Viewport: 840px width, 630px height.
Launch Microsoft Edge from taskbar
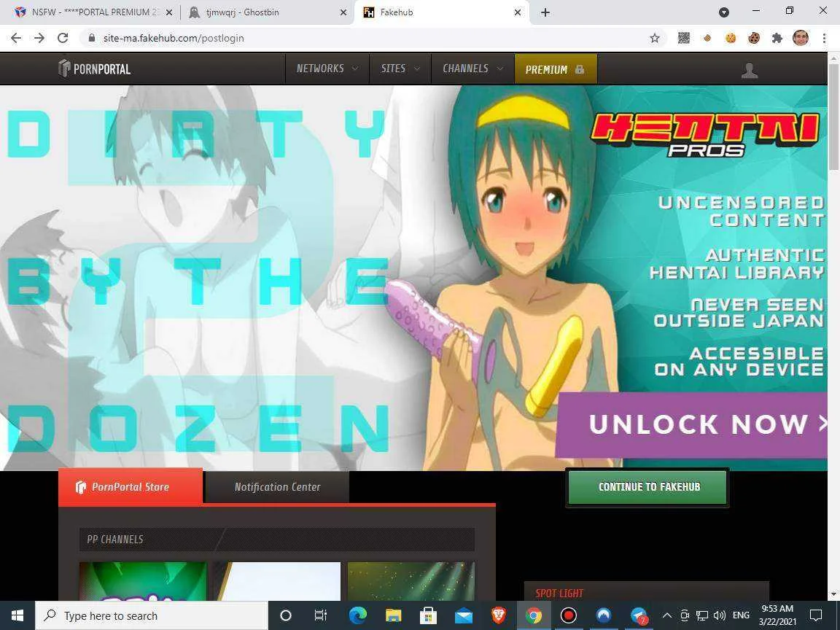point(358,615)
